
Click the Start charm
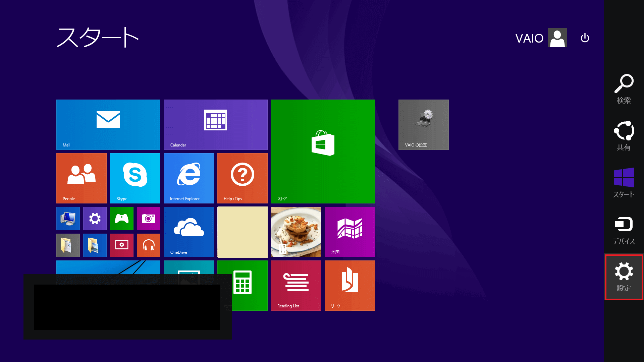click(624, 183)
